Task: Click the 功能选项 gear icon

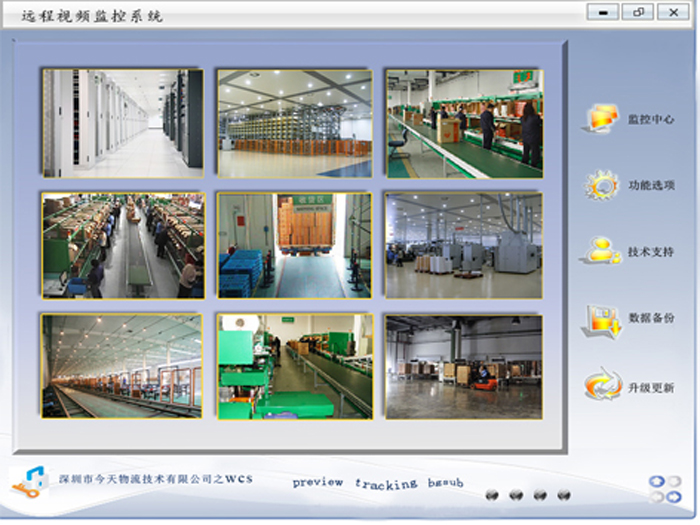Action: click(x=601, y=186)
